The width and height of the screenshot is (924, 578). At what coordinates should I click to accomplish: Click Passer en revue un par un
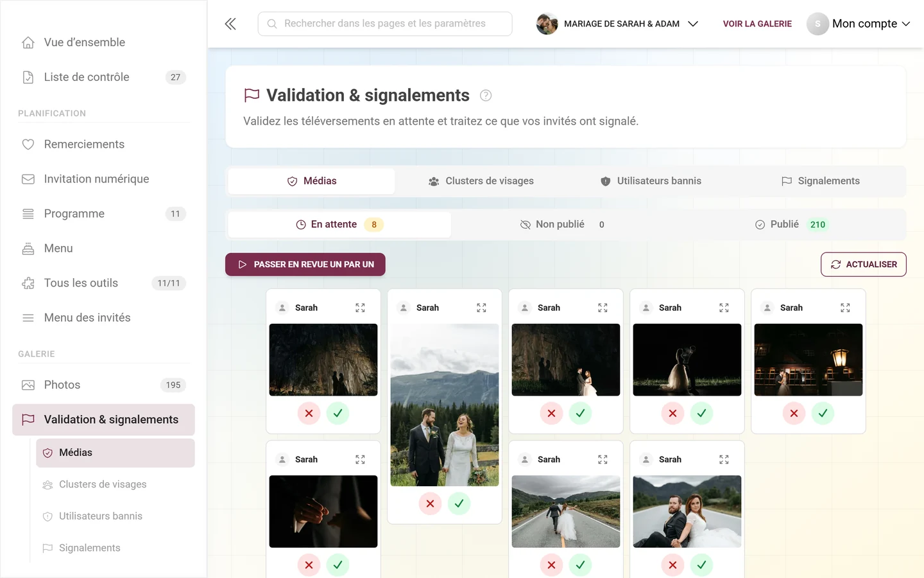pos(305,265)
